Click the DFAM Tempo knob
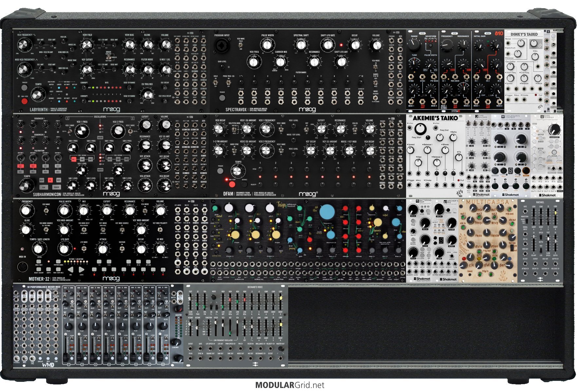Screen dimensions: 580x392 (x=238, y=171)
